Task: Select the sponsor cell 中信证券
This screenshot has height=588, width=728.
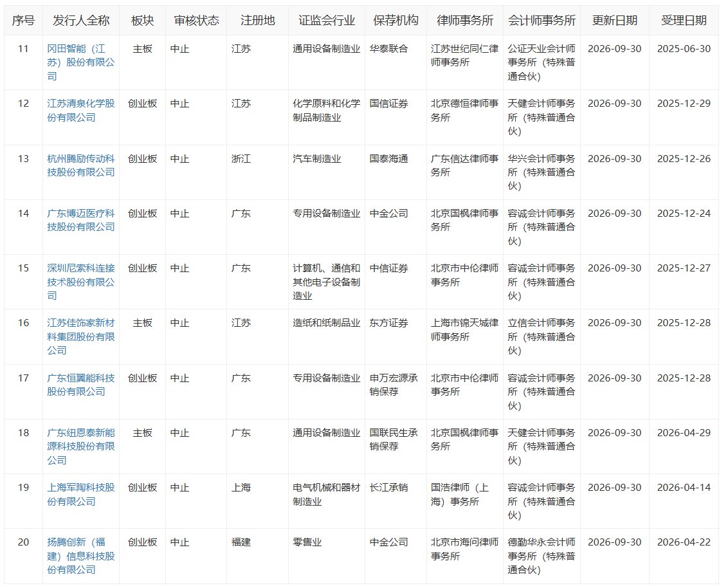Action: [388, 268]
